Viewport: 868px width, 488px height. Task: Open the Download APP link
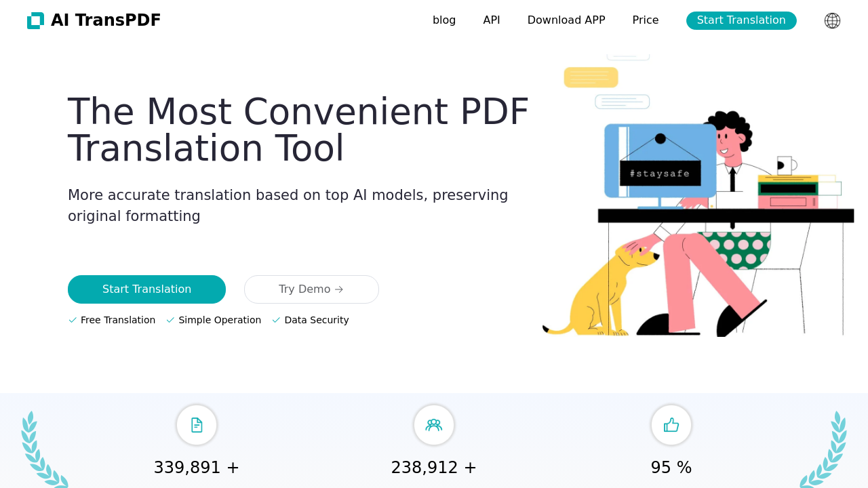point(566,20)
